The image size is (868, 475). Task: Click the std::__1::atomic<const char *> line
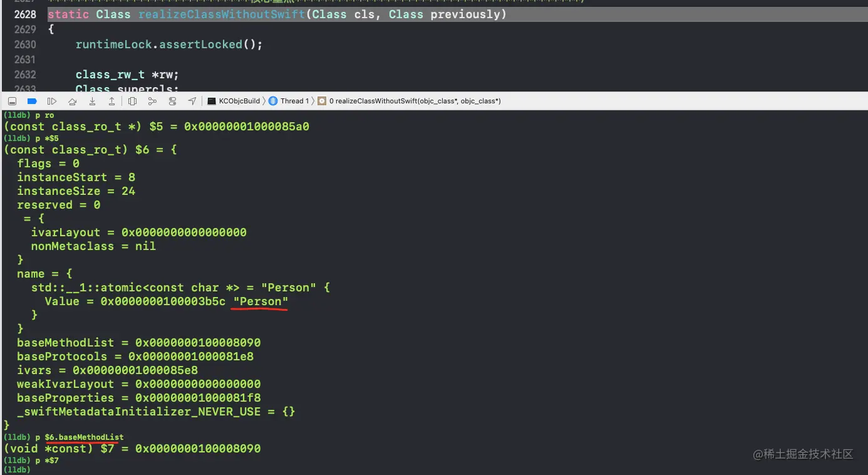click(x=180, y=288)
